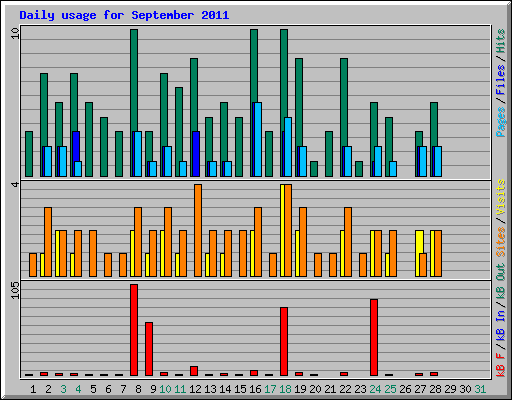Click the "Sites" legend label
Viewport: 512px width, 400px height.
coord(501,242)
